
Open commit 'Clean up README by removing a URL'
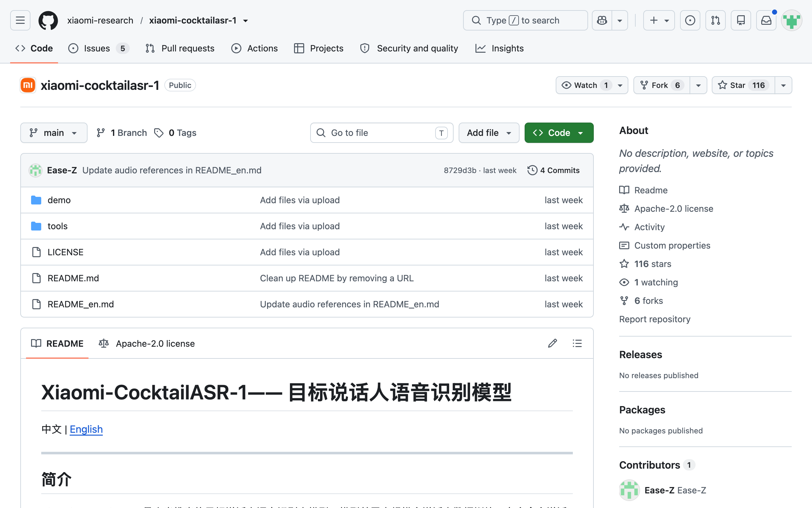337,278
